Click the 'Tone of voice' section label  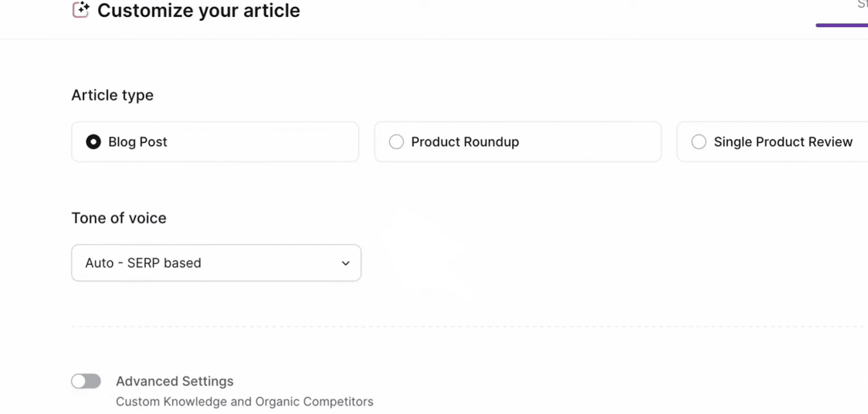[x=119, y=218]
